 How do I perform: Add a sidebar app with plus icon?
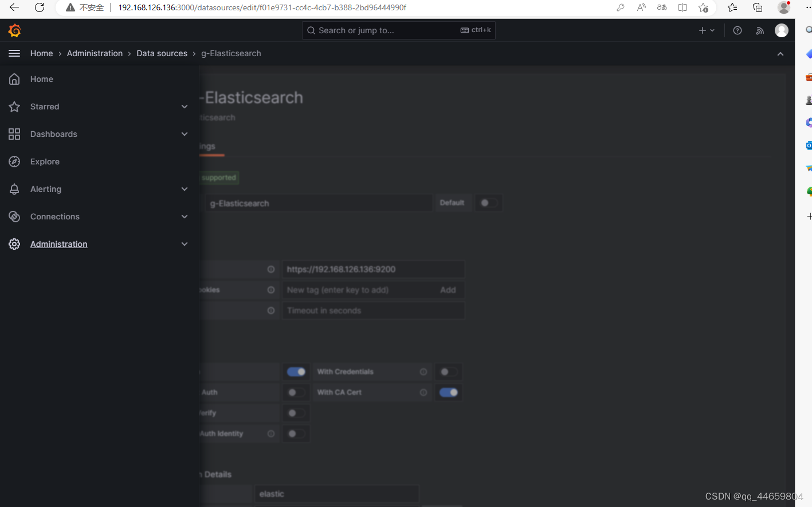click(809, 217)
